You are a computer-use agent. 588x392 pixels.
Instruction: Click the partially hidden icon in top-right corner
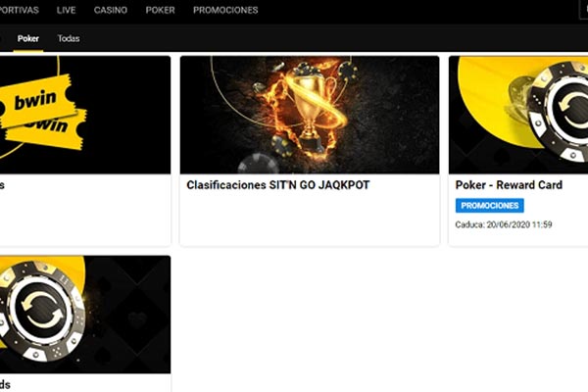pyautogui.click(x=582, y=10)
